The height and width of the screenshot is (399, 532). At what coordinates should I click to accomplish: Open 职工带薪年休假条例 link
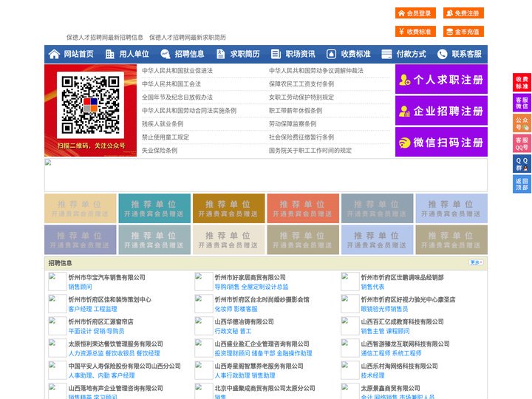point(296,111)
